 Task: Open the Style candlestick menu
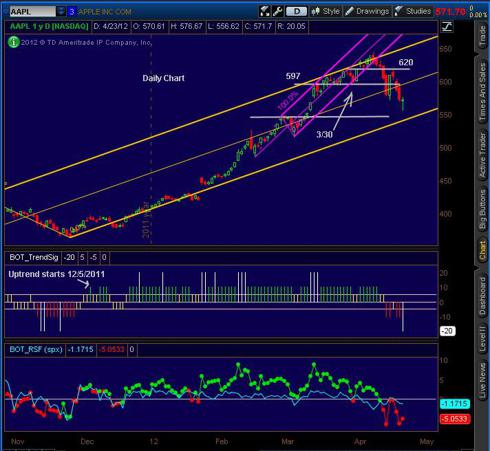325,11
